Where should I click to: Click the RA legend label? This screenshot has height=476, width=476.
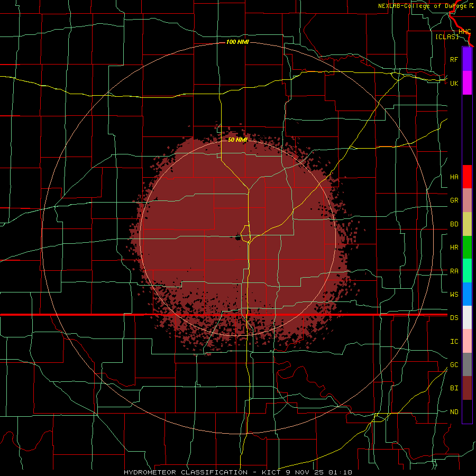454,271
